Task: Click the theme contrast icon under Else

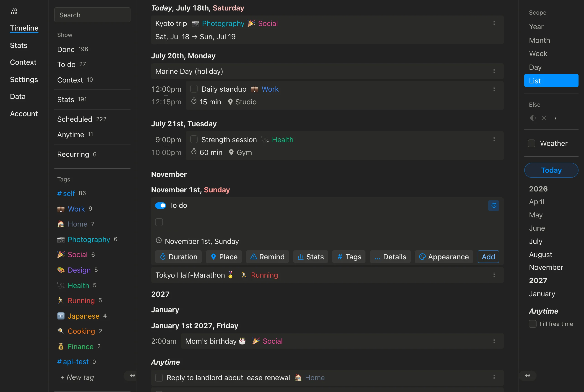Action: point(533,118)
